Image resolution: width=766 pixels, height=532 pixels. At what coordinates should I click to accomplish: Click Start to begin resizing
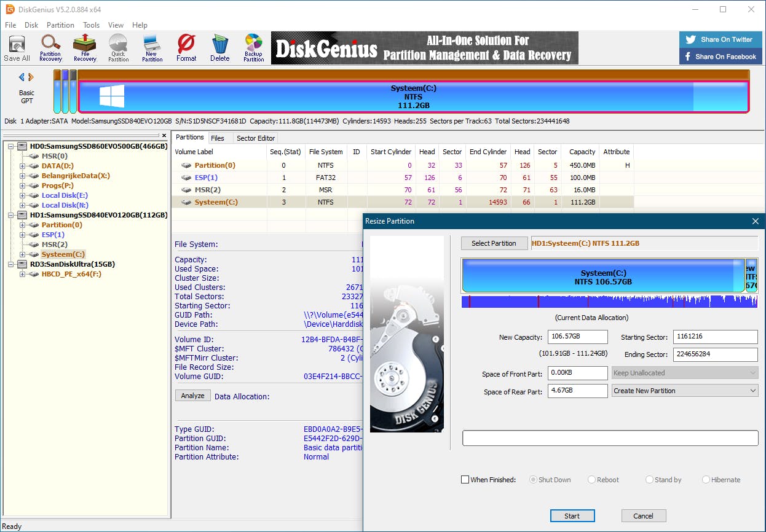point(572,516)
